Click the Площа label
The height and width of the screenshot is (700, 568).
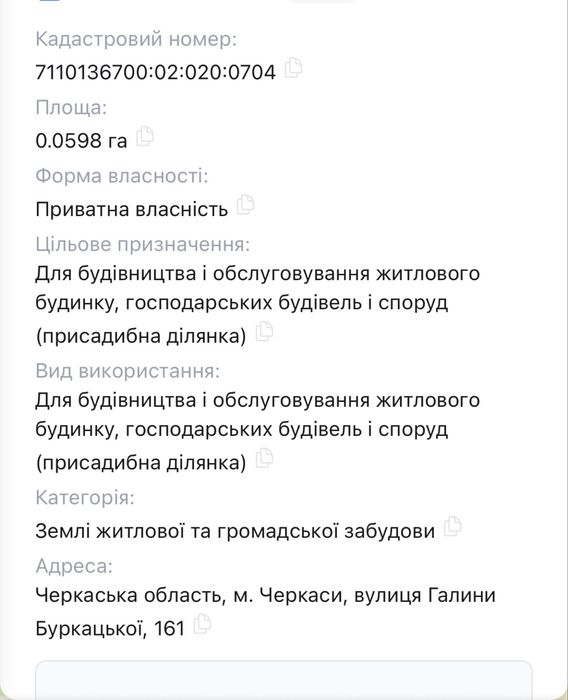click(71, 108)
